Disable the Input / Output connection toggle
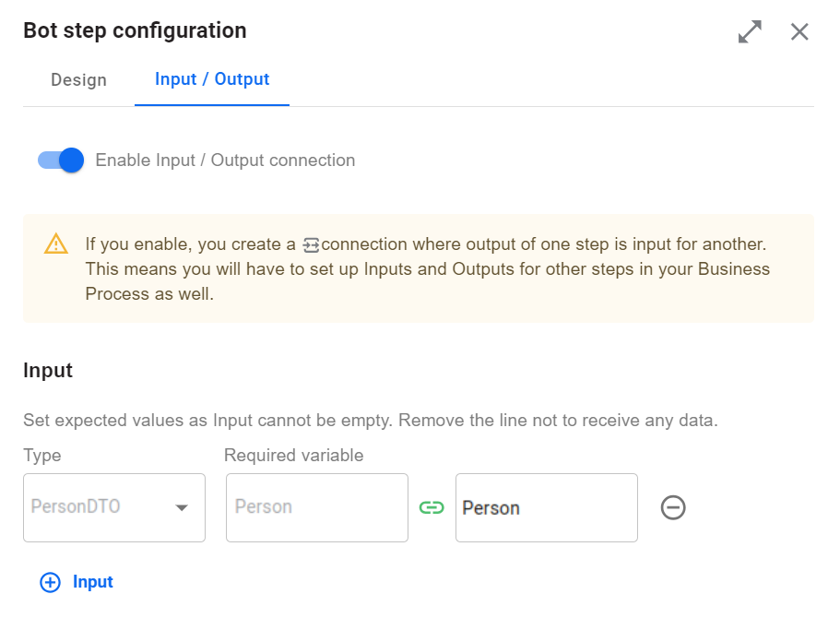840x618 pixels. [61, 160]
